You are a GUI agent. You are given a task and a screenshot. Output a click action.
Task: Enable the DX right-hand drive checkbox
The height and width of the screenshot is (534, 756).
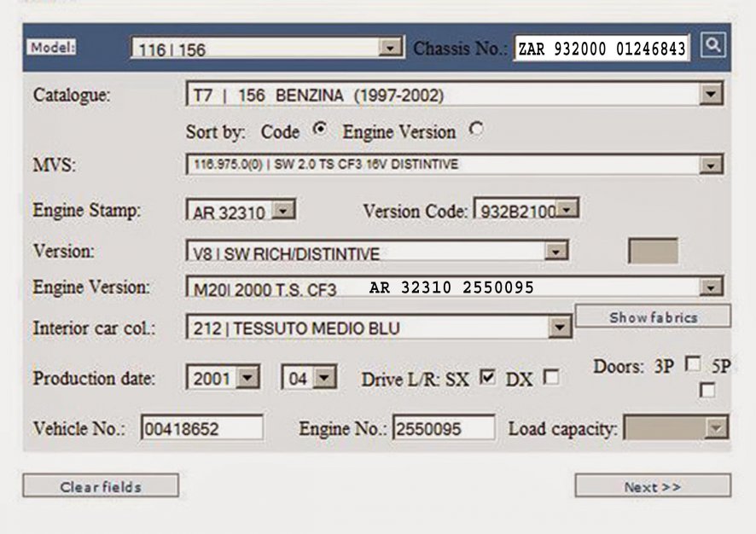(x=551, y=376)
